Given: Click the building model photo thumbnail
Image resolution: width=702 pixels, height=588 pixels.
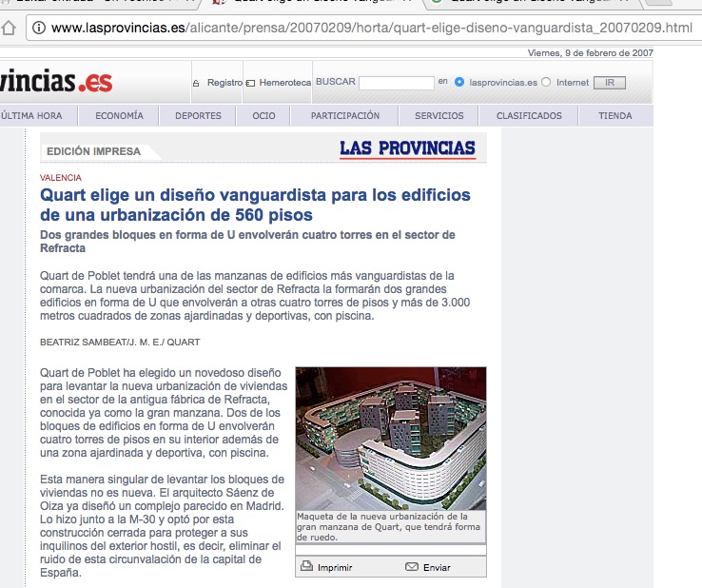Looking at the screenshot, I should click(390, 439).
